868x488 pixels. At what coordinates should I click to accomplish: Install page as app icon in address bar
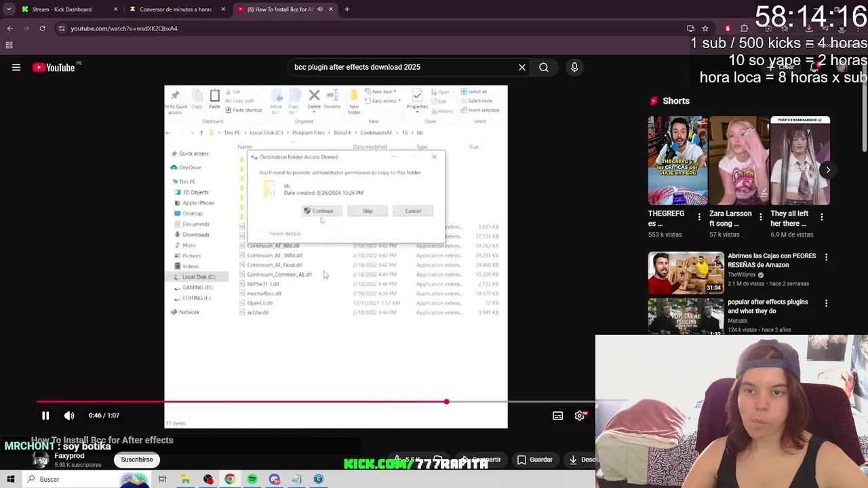[690, 28]
